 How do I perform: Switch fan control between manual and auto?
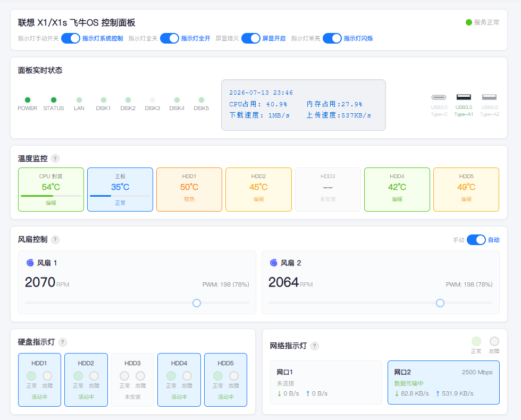tap(476, 240)
